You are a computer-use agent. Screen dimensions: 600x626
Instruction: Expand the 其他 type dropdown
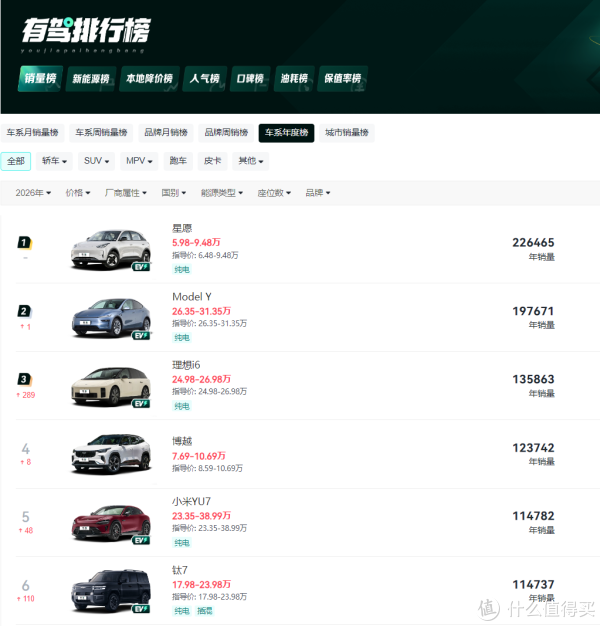click(251, 161)
